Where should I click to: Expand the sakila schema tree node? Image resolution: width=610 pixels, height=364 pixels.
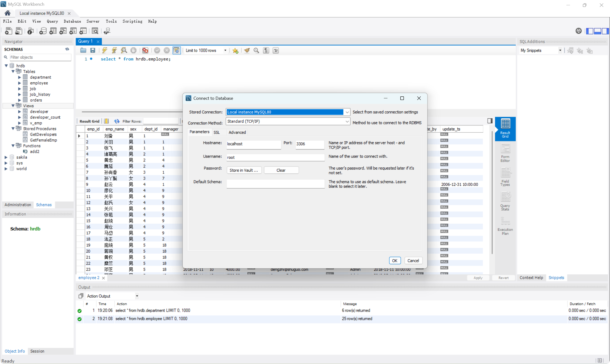[6, 157]
